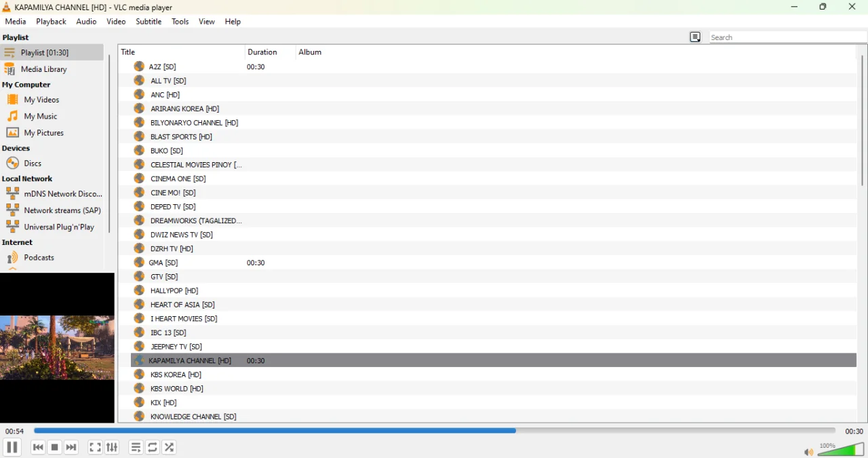Open Media Library in sidebar
Viewport: 868px width, 458px height.
click(x=52, y=69)
